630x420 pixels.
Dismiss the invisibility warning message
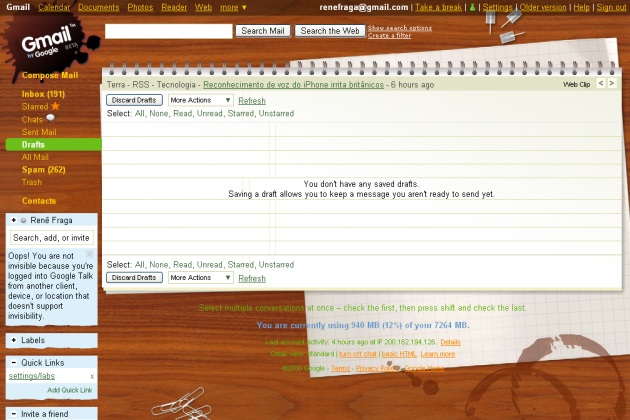pos(90,254)
